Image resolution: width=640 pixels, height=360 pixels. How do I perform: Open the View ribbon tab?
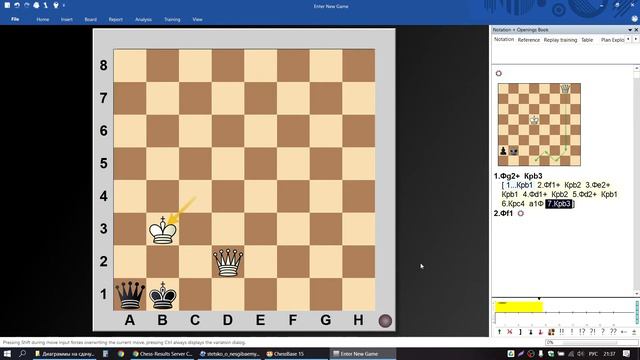(198, 19)
